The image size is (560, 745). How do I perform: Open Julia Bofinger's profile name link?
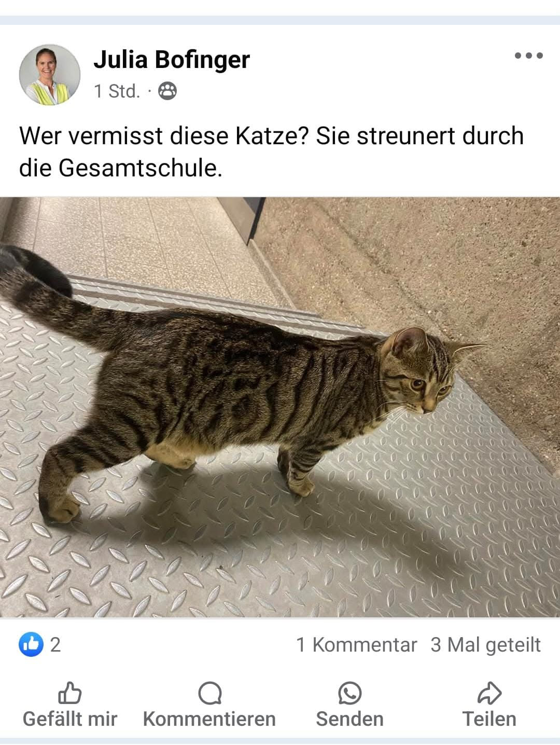point(172,59)
